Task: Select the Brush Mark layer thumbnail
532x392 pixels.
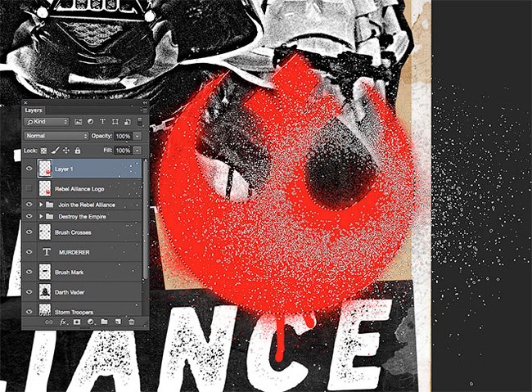Action: coord(45,272)
